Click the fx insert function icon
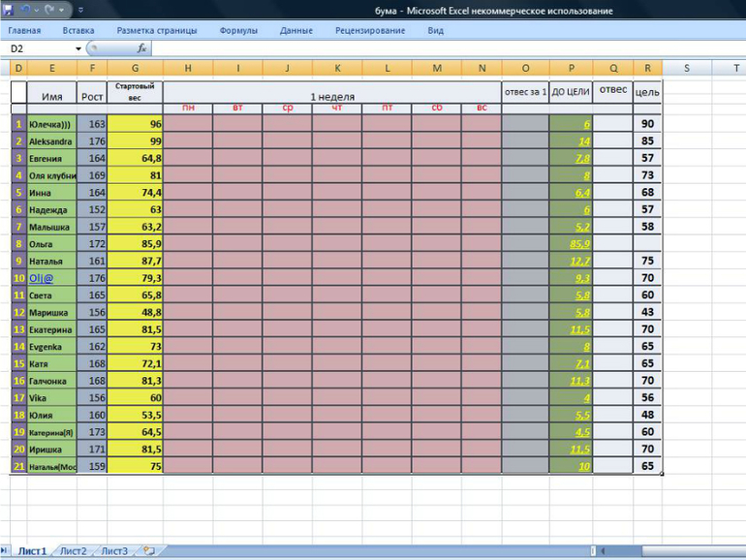The width and height of the screenshot is (746, 560). (x=141, y=47)
